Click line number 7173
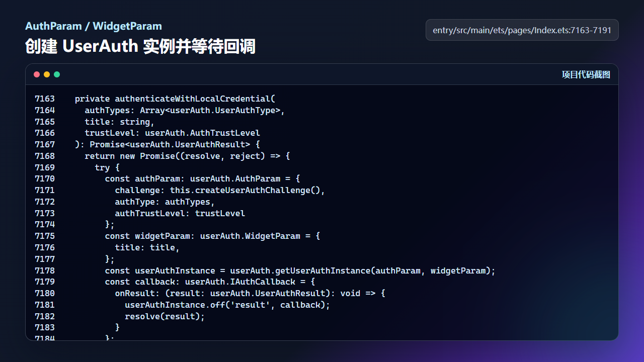 (x=45, y=213)
